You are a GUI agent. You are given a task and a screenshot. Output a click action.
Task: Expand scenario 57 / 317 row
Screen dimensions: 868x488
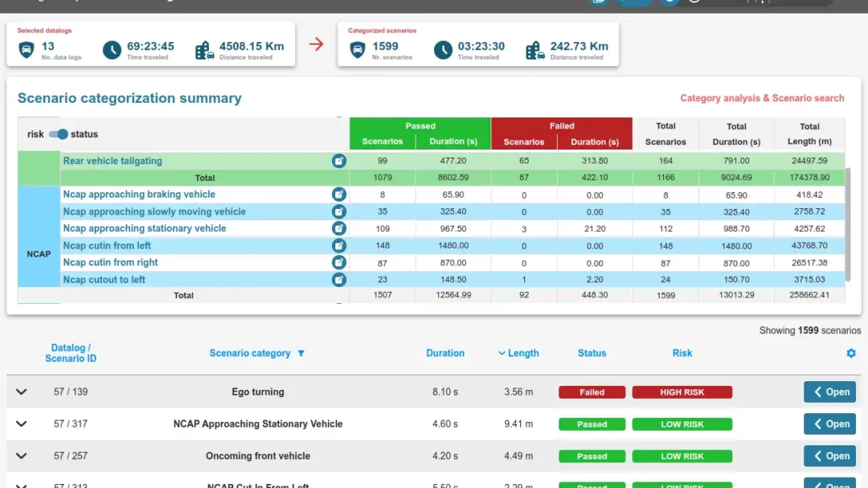point(22,424)
